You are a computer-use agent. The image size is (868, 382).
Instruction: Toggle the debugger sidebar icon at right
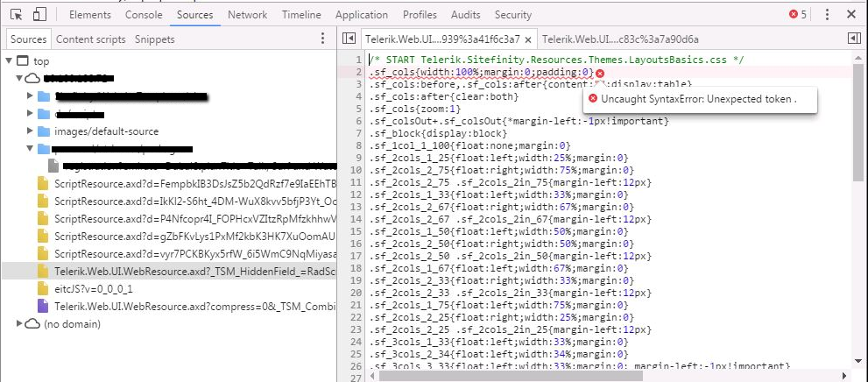pos(853,39)
